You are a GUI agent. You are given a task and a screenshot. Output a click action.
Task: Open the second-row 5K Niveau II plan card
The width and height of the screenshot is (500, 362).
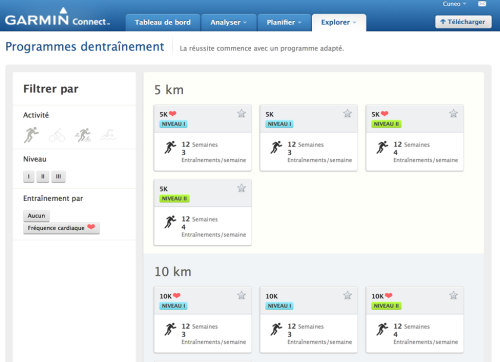(203, 213)
